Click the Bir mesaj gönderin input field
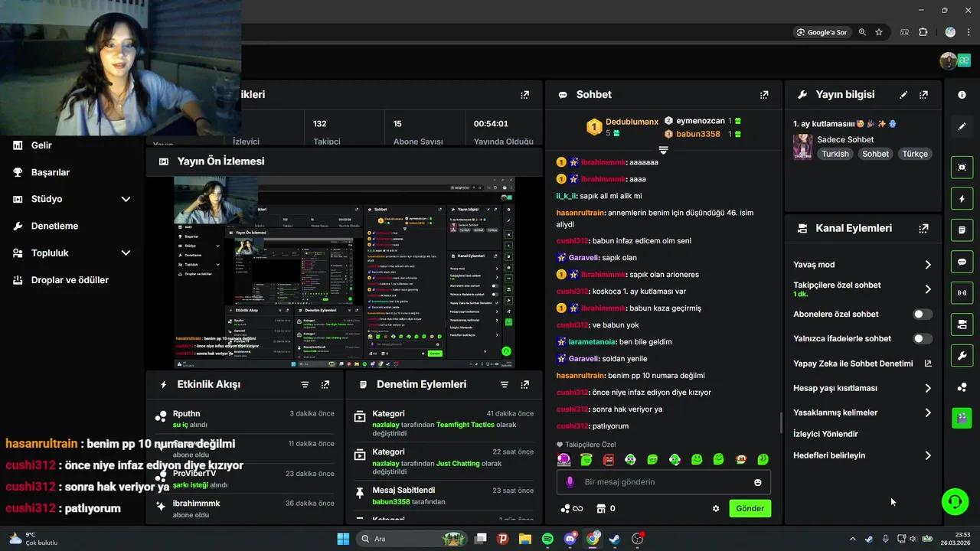Image resolution: width=980 pixels, height=551 pixels. (x=663, y=482)
